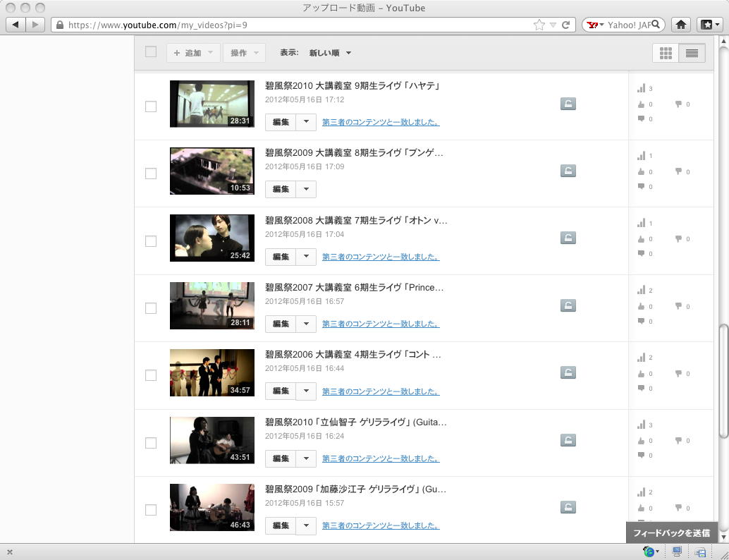Screen dimensions: 729x560
Task: Expand edit arrow for 碧風祭2008 7期生 video
Action: click(x=306, y=257)
